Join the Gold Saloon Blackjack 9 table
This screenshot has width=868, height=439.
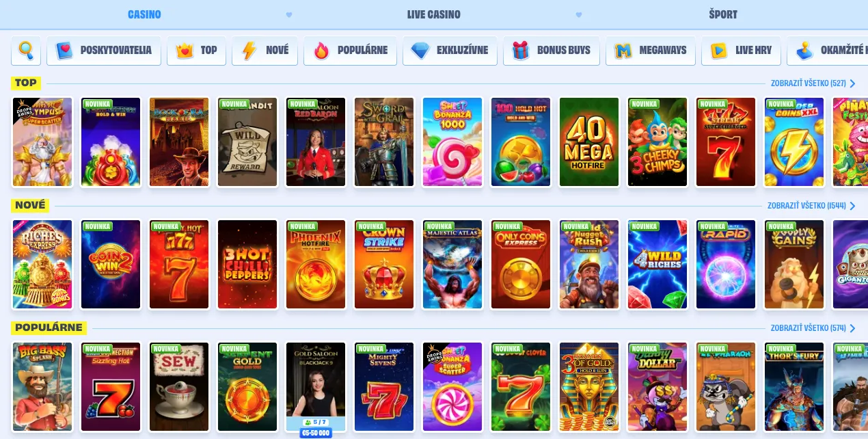click(x=316, y=387)
